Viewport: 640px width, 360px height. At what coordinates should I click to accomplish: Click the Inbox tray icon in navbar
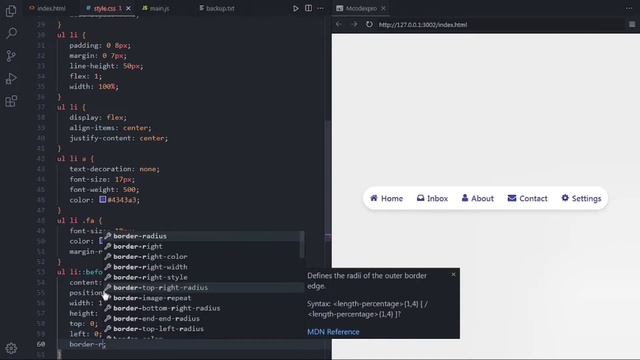420,198
